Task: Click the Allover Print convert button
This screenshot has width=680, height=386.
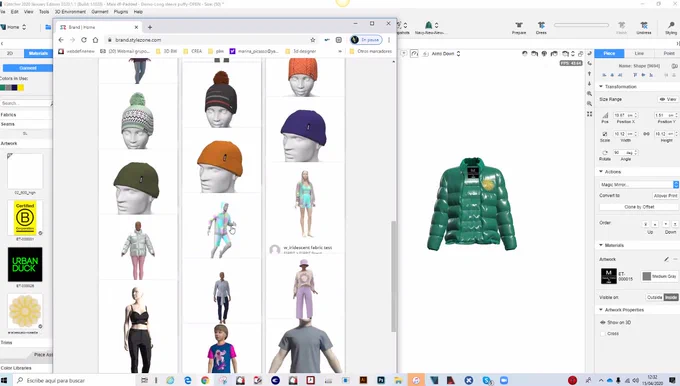Action: tap(665, 196)
